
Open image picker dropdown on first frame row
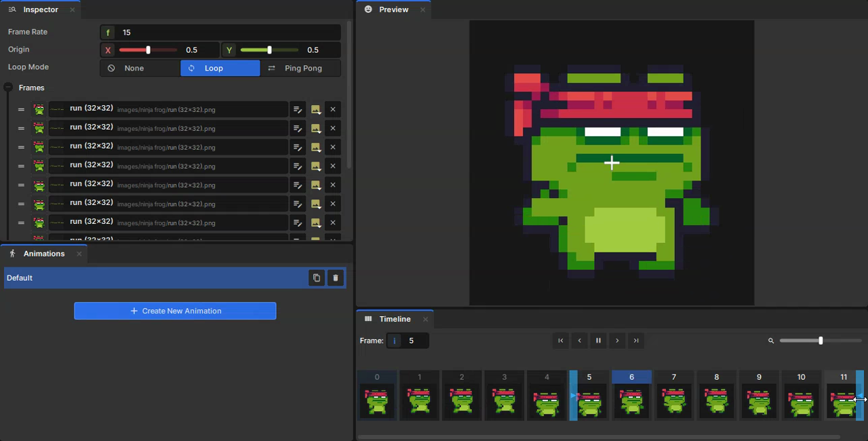point(316,109)
